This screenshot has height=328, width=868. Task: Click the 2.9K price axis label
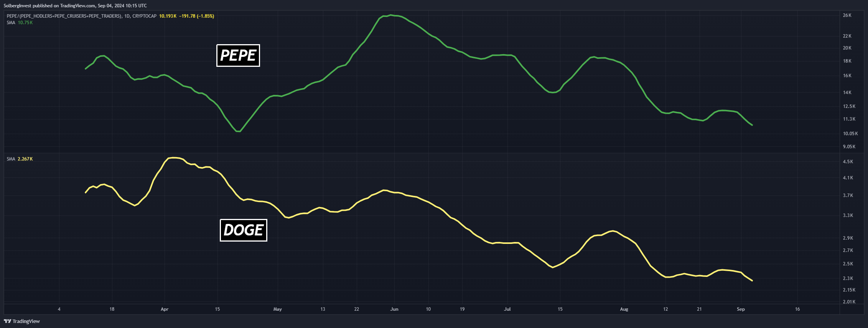848,238
